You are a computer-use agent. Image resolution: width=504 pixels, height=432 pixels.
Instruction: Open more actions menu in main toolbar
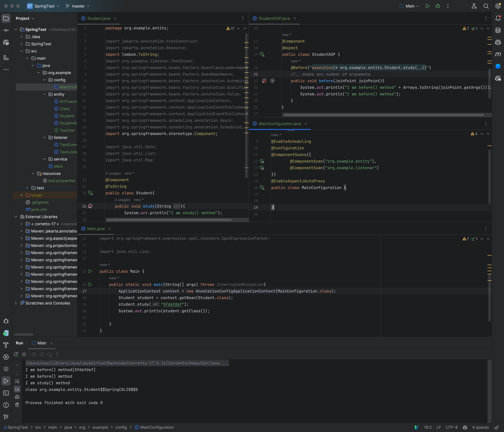point(448,6)
